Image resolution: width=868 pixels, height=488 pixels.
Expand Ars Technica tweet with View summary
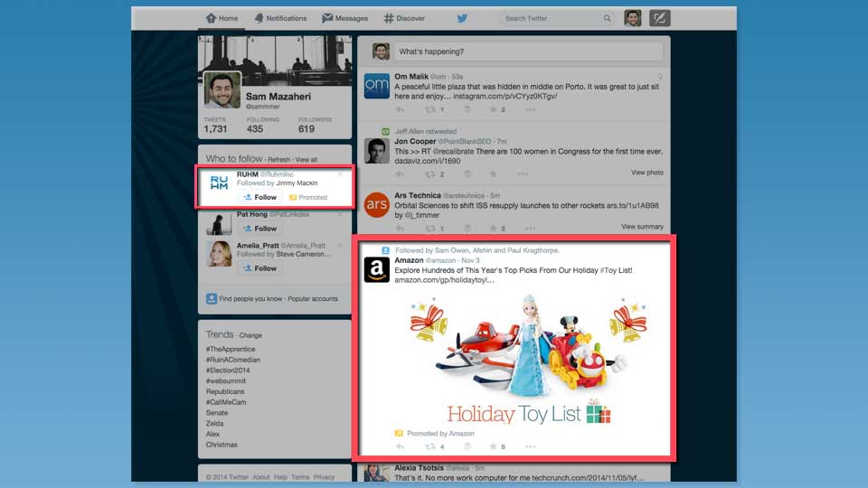(641, 227)
